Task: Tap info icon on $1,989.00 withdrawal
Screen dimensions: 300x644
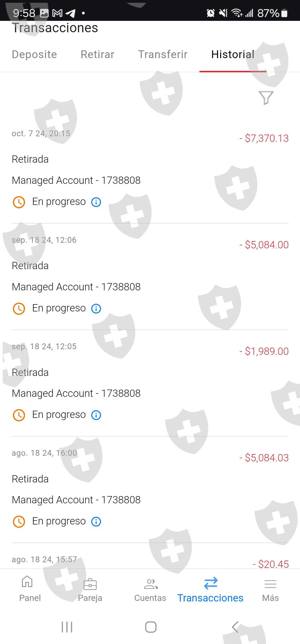Action: (96, 415)
